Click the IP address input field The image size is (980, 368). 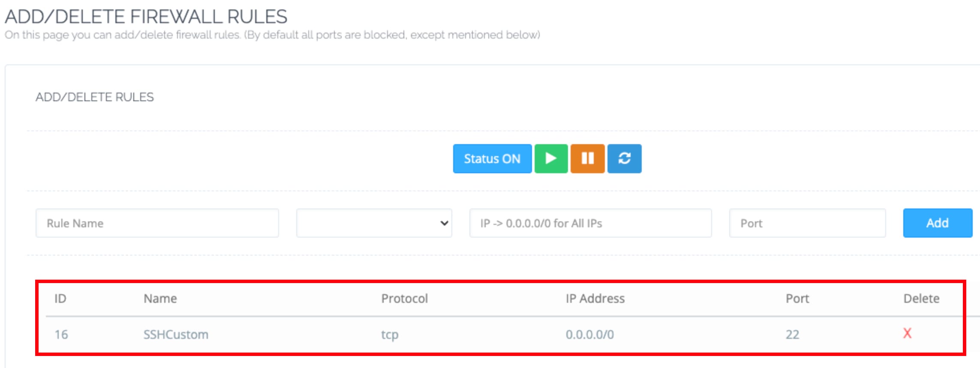pos(590,223)
